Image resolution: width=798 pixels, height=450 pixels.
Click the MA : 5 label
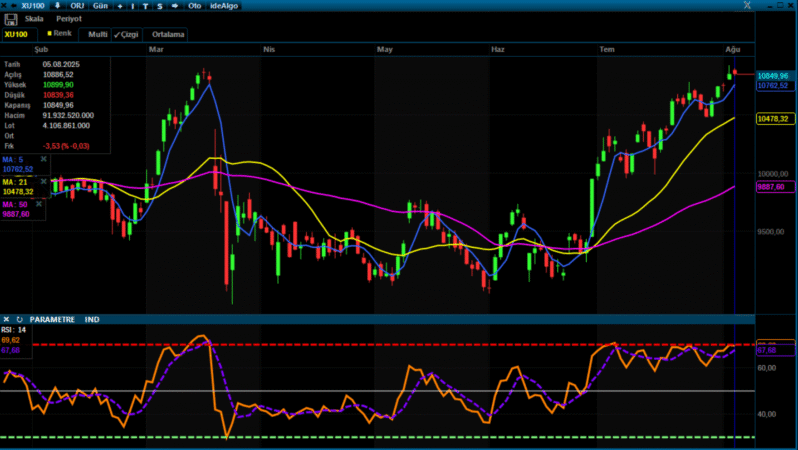[13, 159]
